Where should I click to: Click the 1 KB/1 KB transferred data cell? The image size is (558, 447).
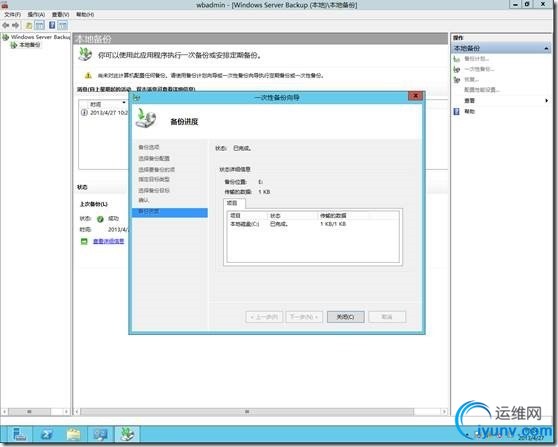(333, 224)
